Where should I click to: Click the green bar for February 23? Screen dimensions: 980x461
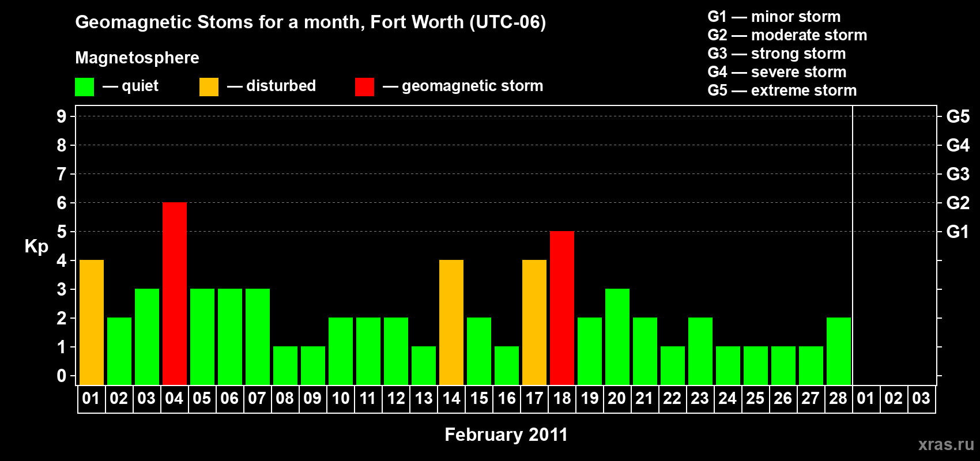tap(700, 352)
